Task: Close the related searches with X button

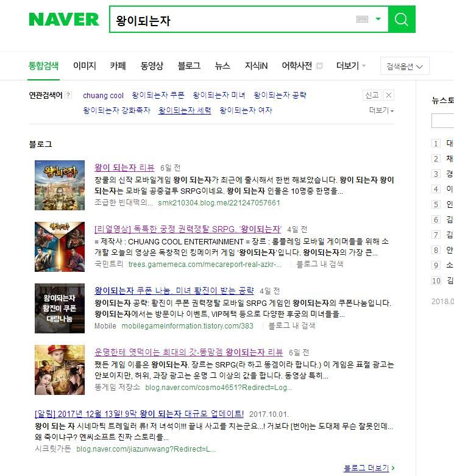Action: pyautogui.click(x=389, y=95)
